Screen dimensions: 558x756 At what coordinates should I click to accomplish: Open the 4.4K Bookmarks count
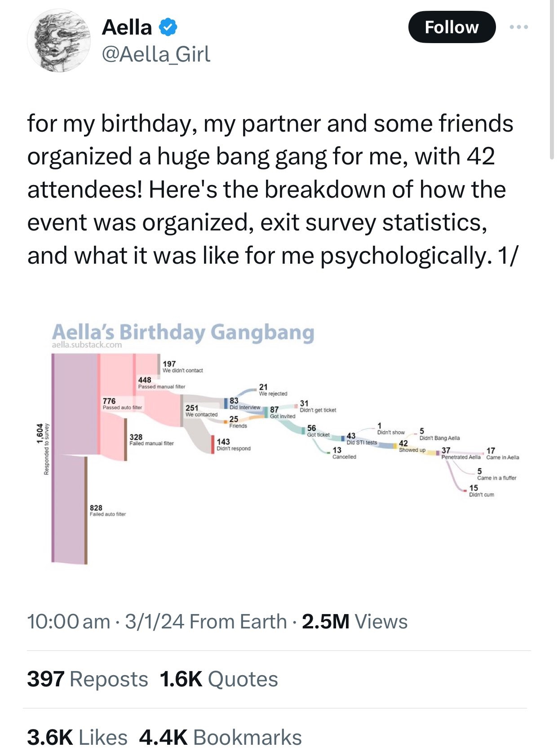coord(220,738)
